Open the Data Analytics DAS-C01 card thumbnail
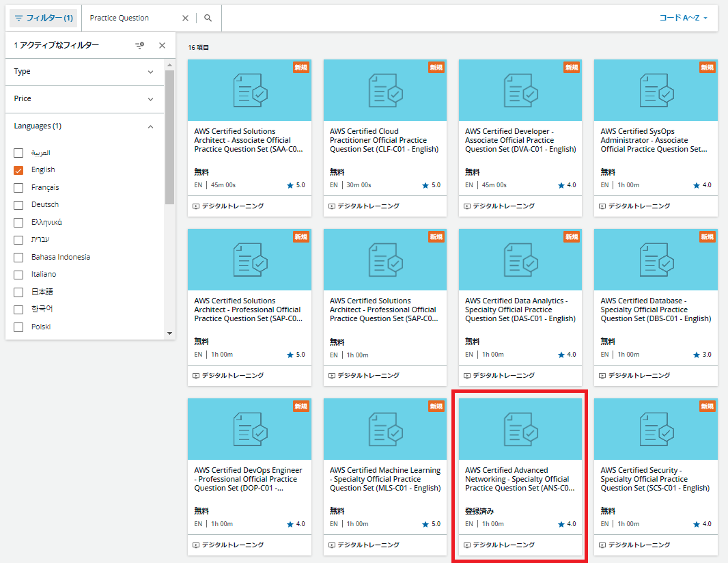728x563 pixels. click(520, 260)
